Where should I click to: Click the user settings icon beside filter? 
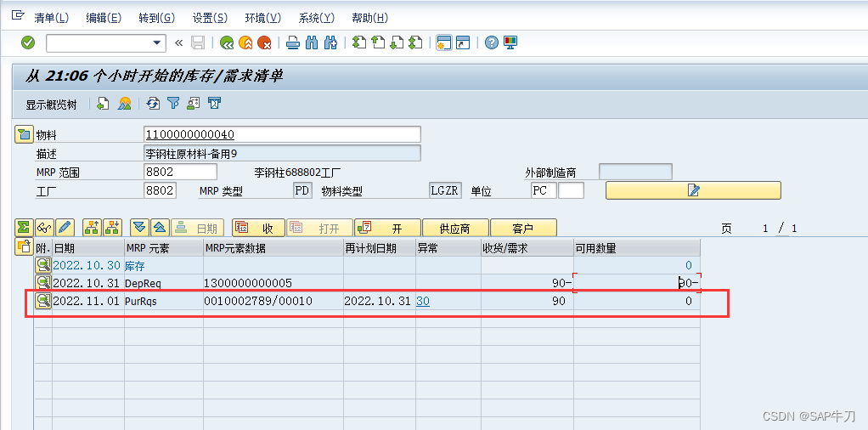coord(193,104)
